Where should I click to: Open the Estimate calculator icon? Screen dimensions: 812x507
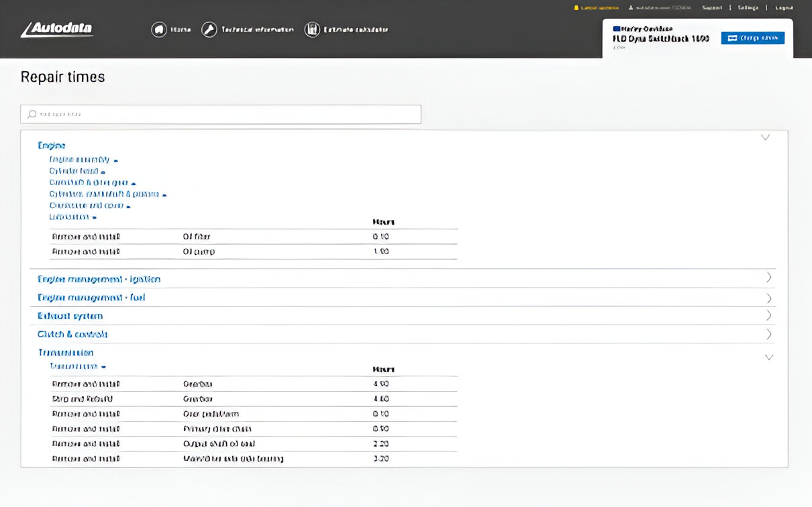coord(312,30)
